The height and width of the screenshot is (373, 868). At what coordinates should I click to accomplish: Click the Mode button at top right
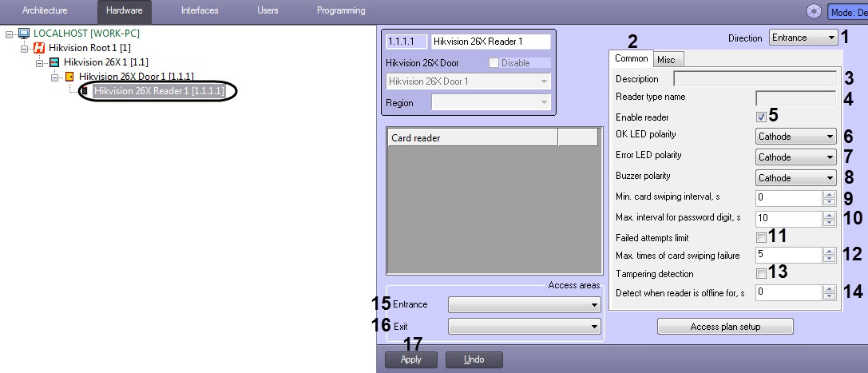pyautogui.click(x=847, y=12)
